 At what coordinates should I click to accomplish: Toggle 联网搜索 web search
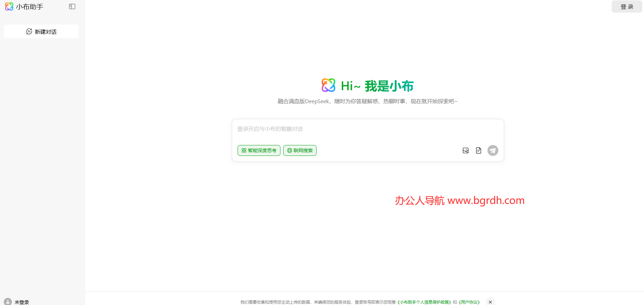pyautogui.click(x=300, y=150)
